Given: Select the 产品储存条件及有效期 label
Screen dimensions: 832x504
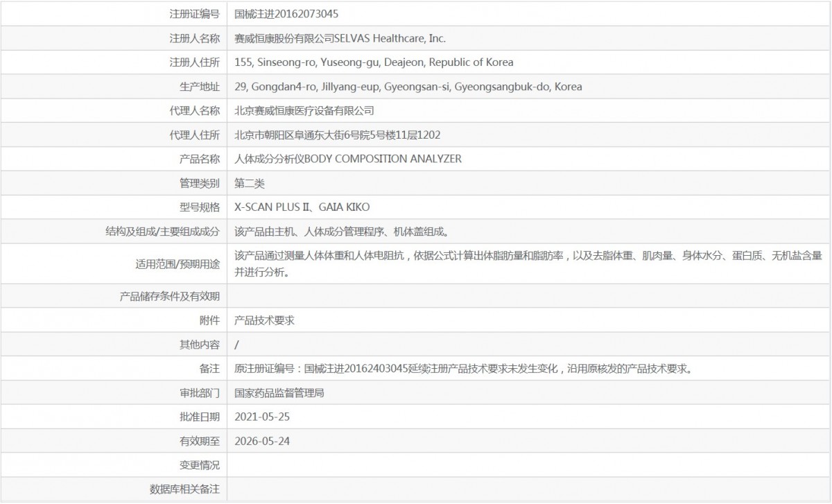Looking at the screenshot, I should point(170,297).
